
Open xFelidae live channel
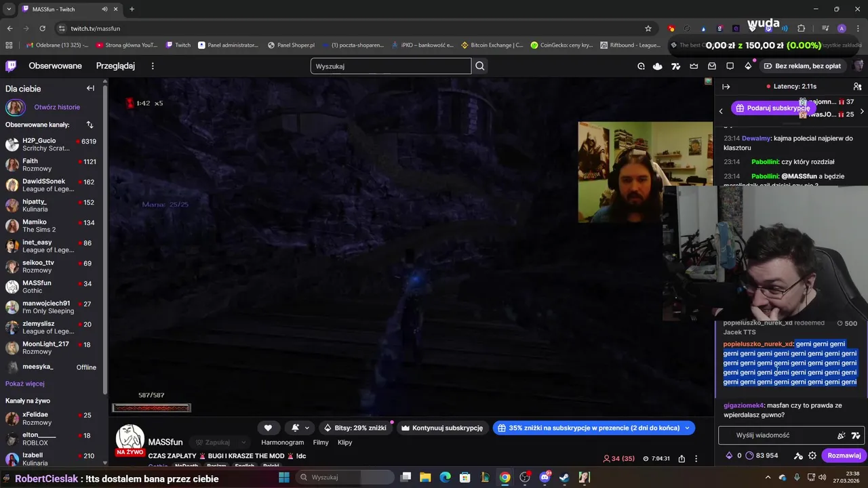52,418
